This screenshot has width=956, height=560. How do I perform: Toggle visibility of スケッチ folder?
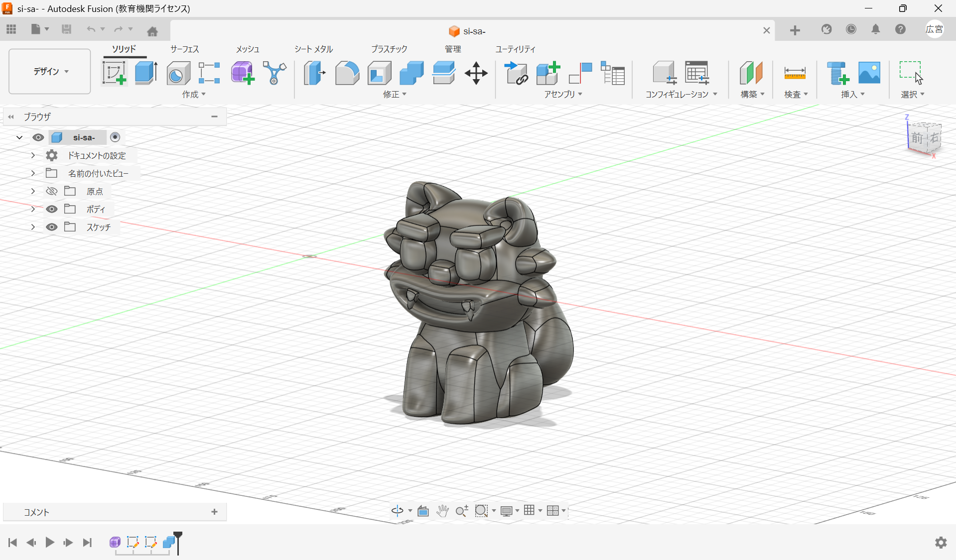tap(52, 227)
